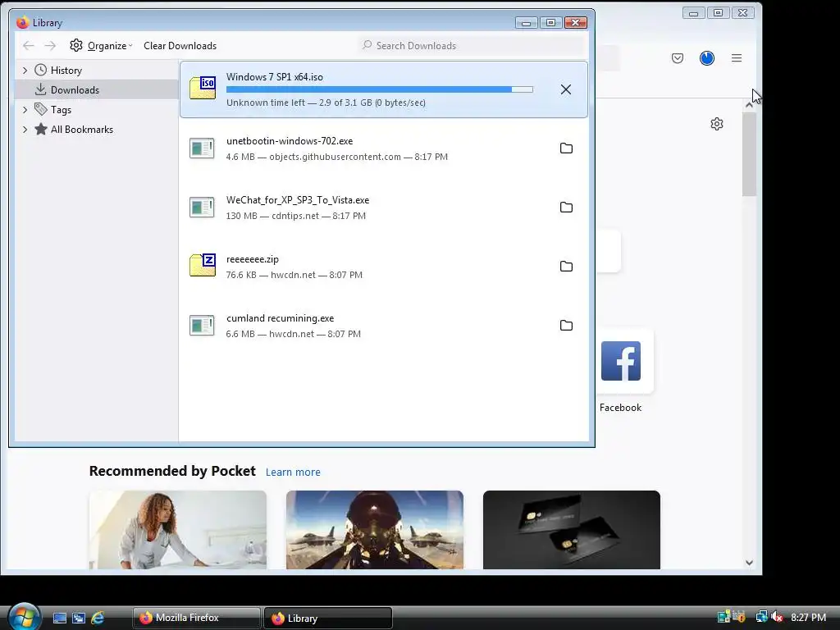
Task: Click the ISO file icon of Windows 7 download
Action: tap(203, 89)
